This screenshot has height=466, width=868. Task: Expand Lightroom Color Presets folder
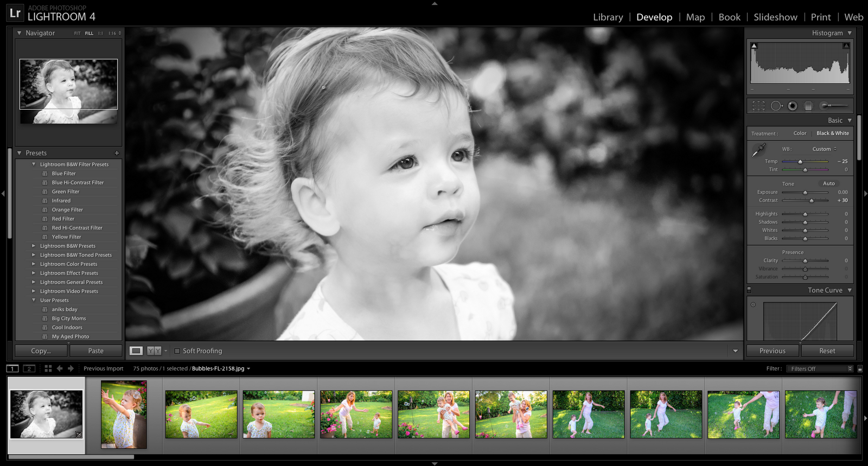34,264
